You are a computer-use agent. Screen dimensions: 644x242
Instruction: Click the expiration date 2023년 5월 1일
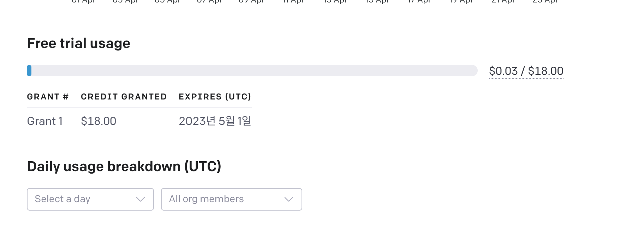215,121
